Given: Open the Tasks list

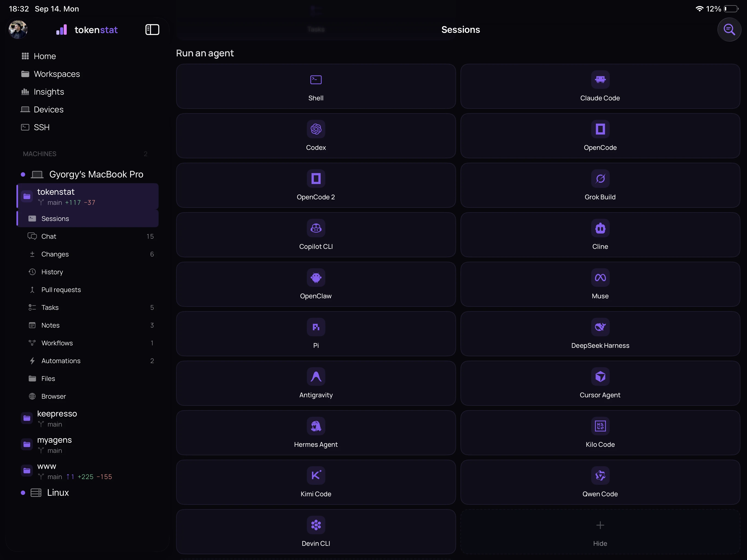Looking at the screenshot, I should click(87, 308).
